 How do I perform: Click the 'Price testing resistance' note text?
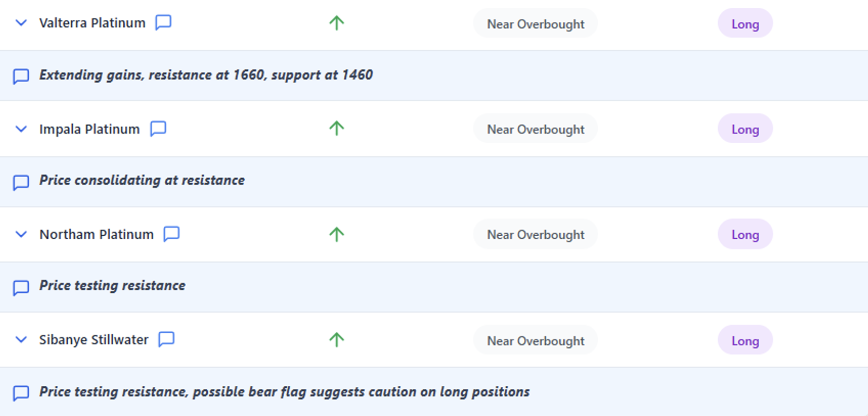(x=112, y=285)
